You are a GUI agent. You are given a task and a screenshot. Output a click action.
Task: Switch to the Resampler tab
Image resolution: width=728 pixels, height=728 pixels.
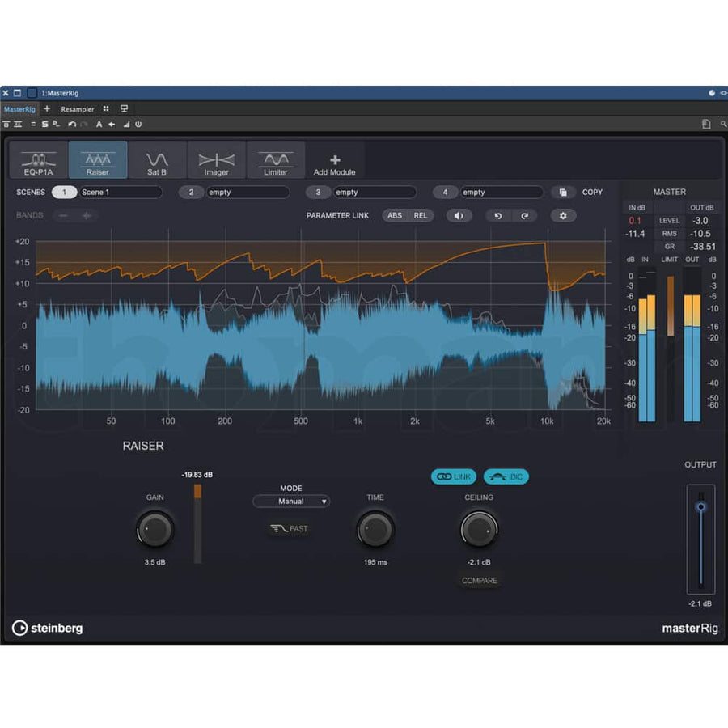point(78,109)
